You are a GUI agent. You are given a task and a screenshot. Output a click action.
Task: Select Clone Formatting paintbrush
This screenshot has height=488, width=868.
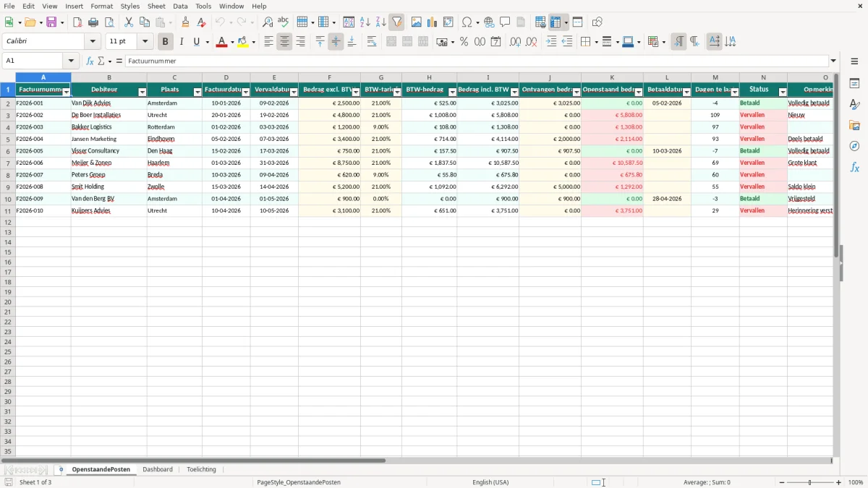pyautogui.click(x=185, y=22)
